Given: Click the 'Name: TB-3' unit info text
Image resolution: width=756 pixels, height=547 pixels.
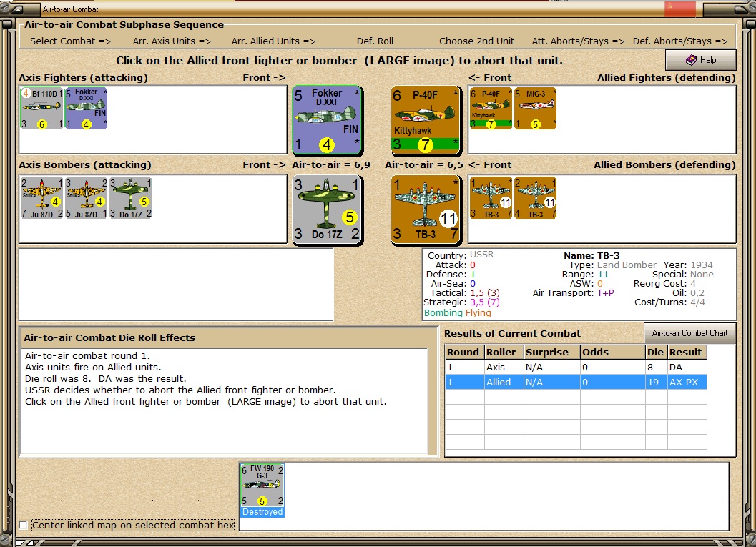Looking at the screenshot, I should 591,256.
